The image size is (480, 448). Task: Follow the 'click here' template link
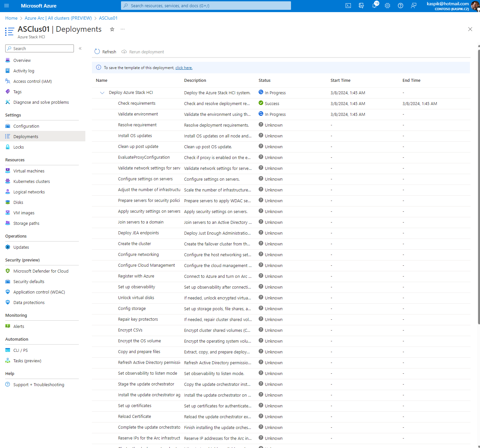[x=184, y=68]
